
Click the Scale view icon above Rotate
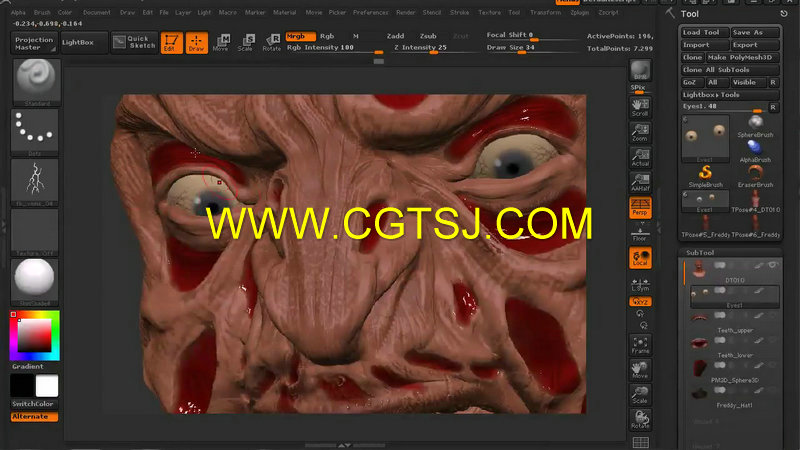[640, 395]
